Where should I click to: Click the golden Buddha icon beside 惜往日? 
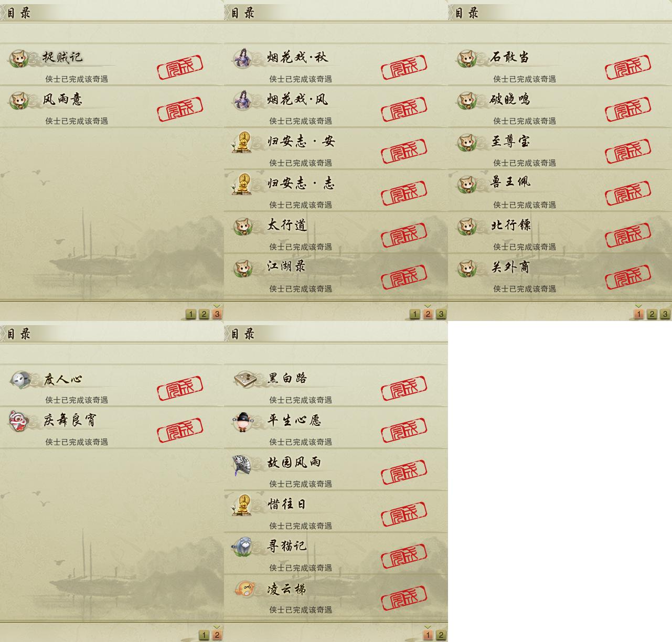pyautogui.click(x=242, y=505)
